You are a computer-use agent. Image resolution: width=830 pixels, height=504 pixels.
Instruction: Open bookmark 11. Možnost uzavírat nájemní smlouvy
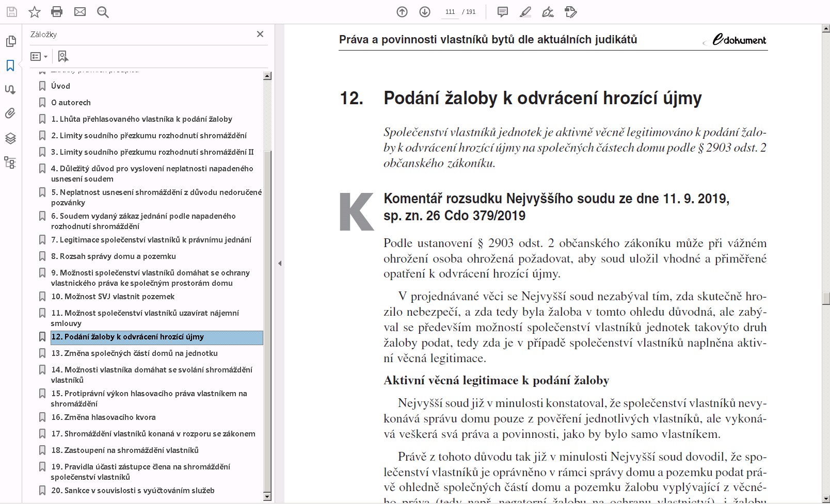[145, 318]
